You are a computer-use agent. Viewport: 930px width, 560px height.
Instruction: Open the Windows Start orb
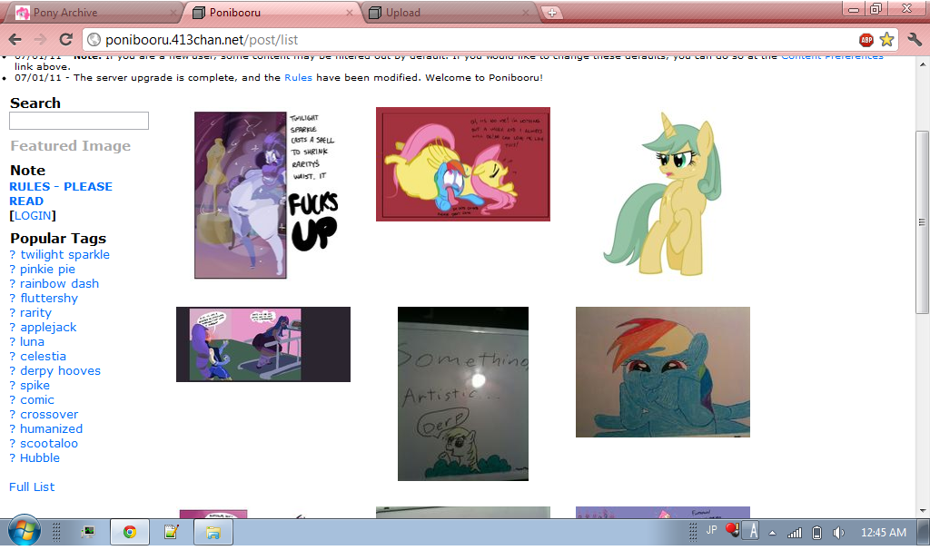[x=25, y=532]
